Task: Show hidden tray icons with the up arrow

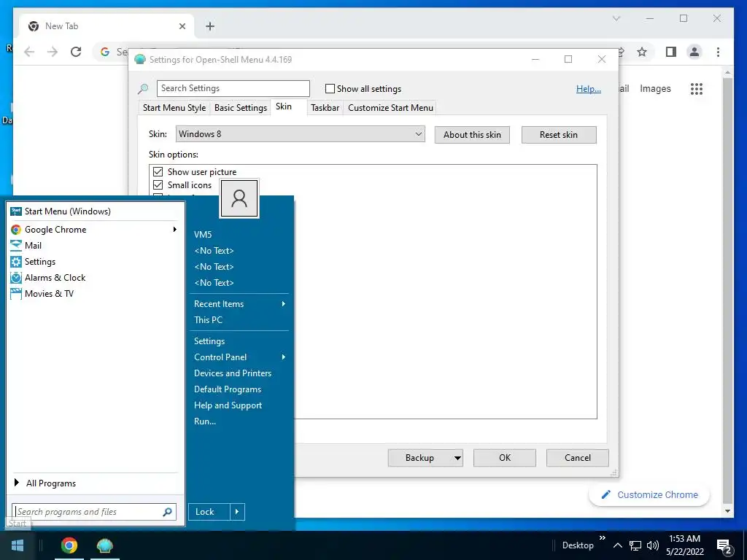Action: [x=617, y=545]
